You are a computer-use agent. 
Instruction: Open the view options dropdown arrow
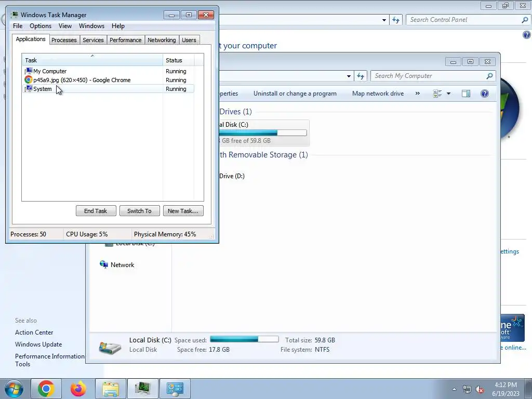coord(448,94)
